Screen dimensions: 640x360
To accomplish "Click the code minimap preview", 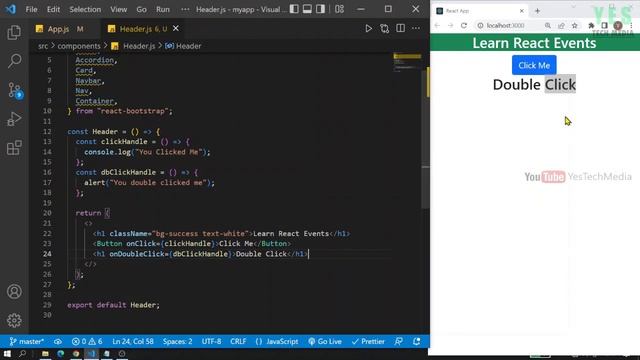I will (407, 62).
